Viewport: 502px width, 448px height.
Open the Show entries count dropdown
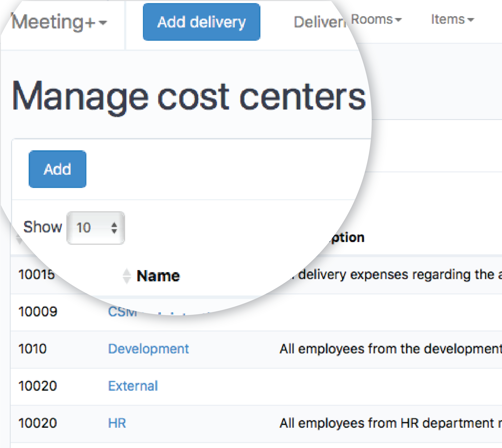(96, 228)
